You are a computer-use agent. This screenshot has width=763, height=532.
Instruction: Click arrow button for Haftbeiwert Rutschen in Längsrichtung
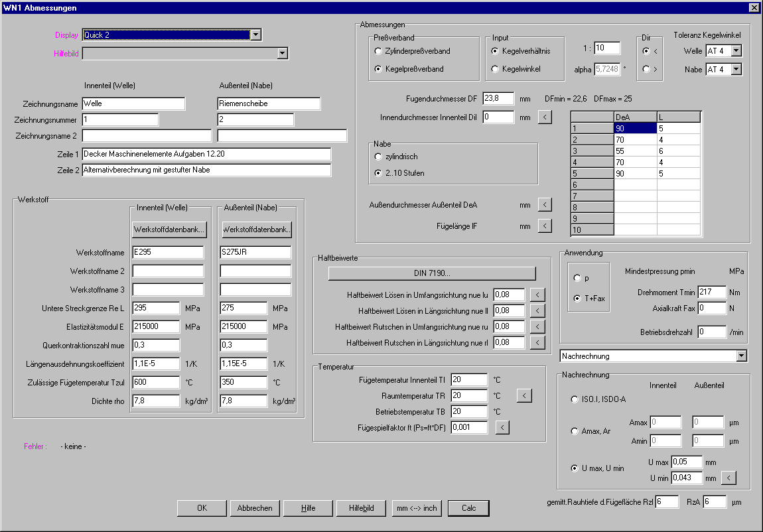tap(537, 342)
